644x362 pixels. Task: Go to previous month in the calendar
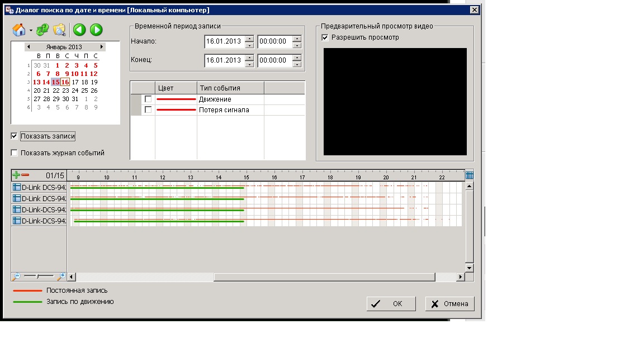click(x=29, y=47)
